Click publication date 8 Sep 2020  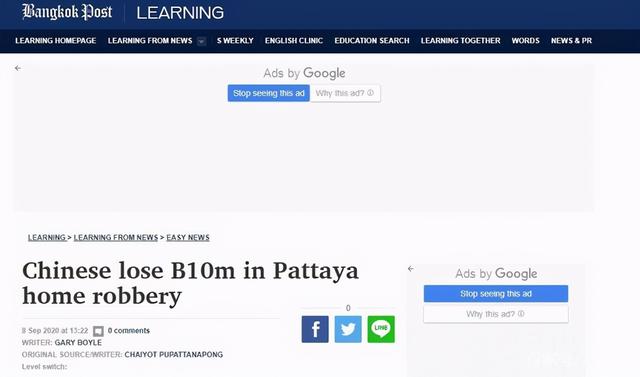[55, 330]
